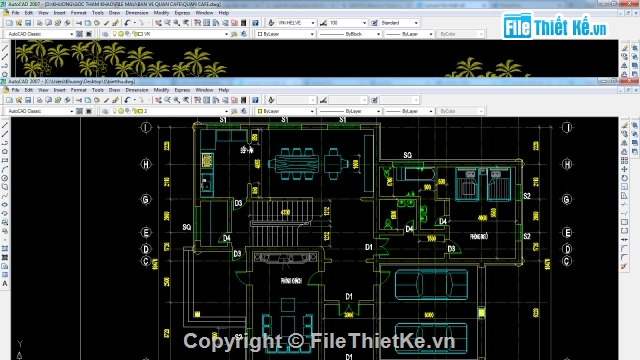Click yellow swatch in bietthu.dwg color control

260,111
